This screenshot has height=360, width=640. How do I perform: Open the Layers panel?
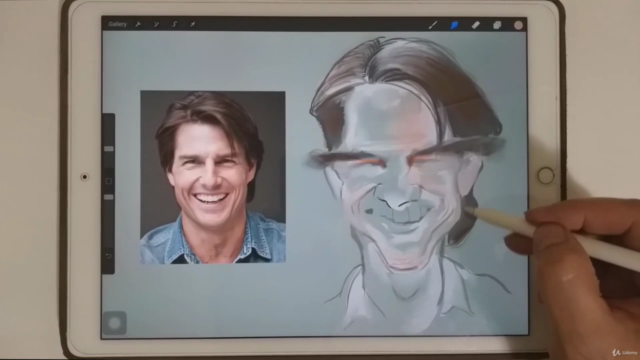[x=497, y=25]
